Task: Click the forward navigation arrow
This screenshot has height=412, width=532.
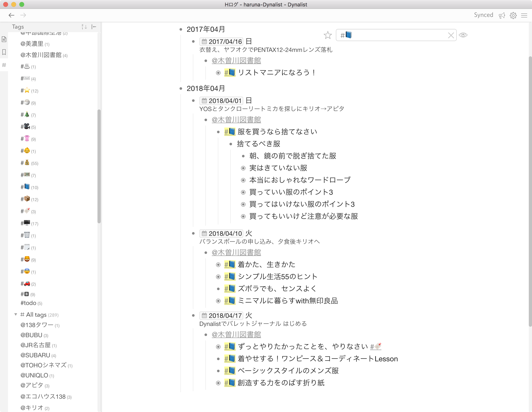Action: pos(23,15)
